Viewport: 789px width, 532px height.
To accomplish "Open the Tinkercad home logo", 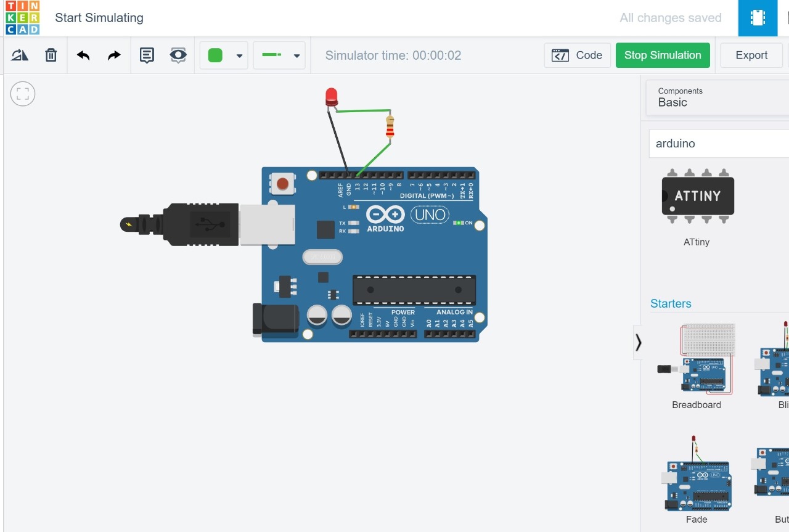I will click(22, 18).
